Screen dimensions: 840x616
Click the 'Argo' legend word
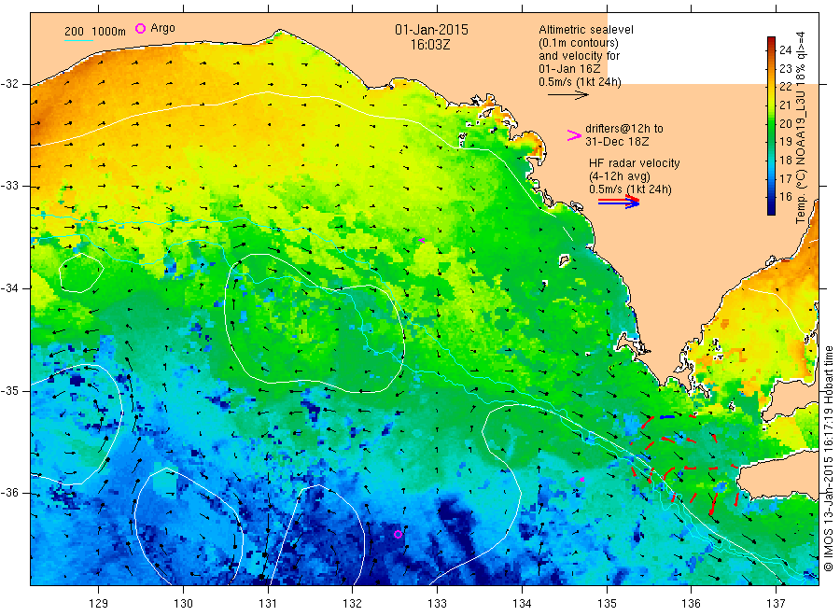click(x=162, y=28)
